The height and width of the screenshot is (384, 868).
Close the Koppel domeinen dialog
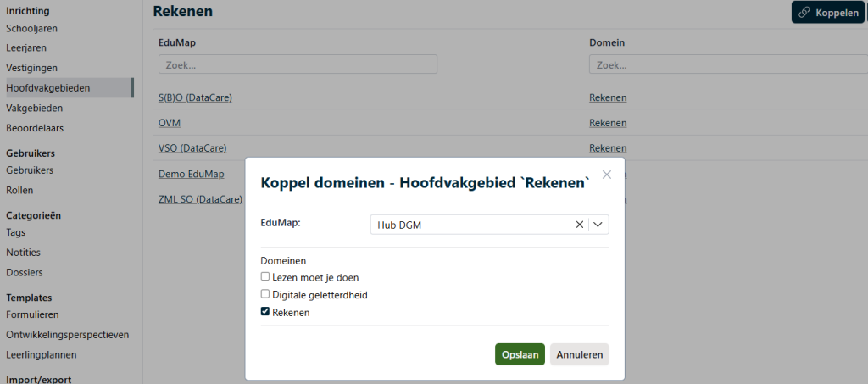(606, 175)
